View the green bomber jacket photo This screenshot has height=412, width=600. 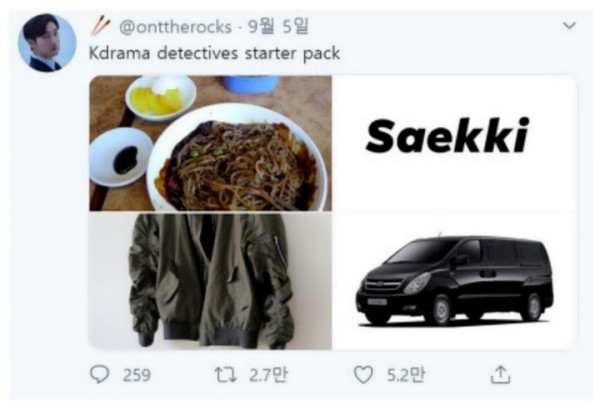point(210,281)
